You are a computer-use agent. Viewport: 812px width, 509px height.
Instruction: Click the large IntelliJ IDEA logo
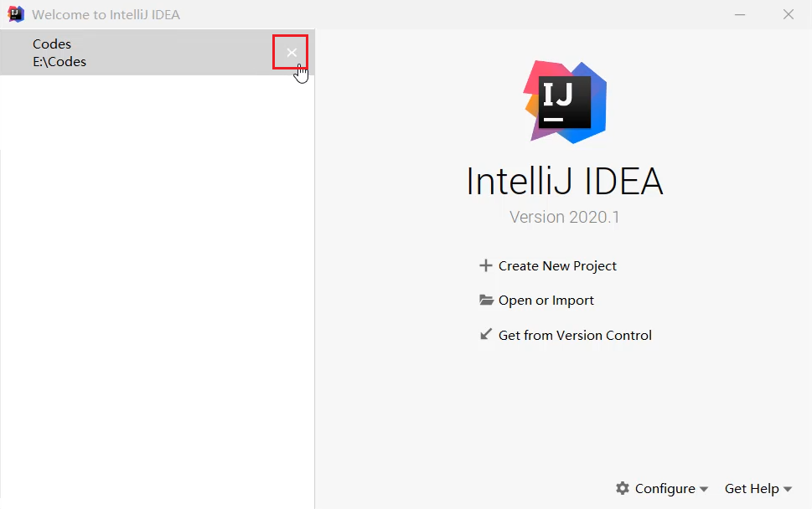click(x=565, y=100)
